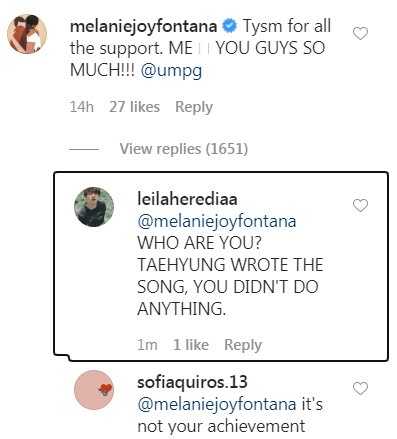397x439 pixels.
Task: Visit the leilaherediaa username link
Action: tap(187, 199)
